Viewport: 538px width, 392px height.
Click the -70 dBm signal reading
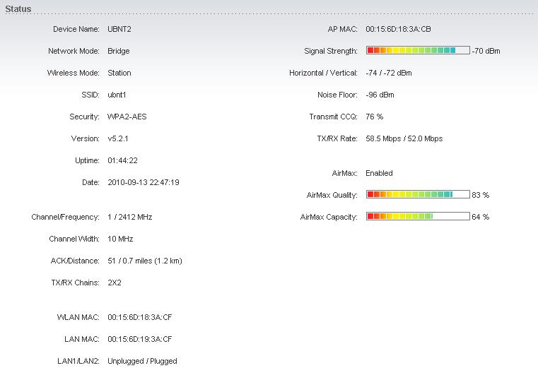pos(486,51)
